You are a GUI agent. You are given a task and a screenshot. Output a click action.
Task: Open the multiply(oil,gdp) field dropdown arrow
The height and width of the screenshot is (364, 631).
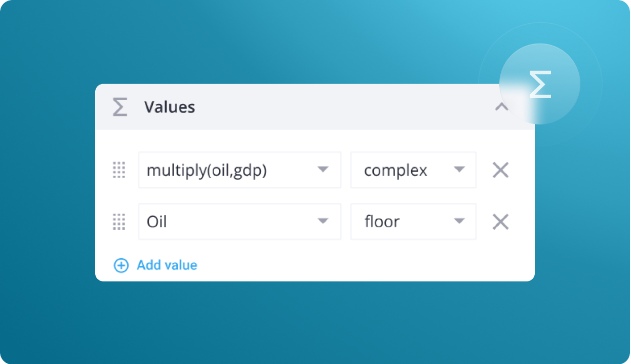tap(323, 170)
